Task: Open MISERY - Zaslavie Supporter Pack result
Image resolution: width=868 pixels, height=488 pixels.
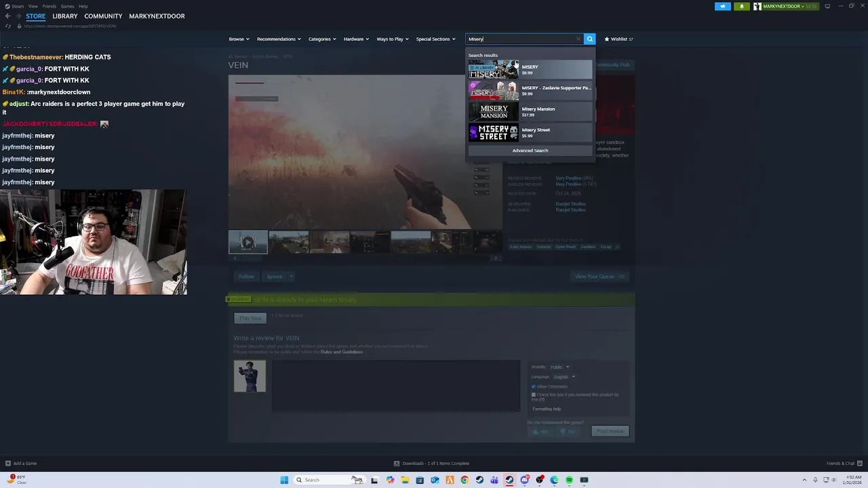Action: pyautogui.click(x=530, y=90)
